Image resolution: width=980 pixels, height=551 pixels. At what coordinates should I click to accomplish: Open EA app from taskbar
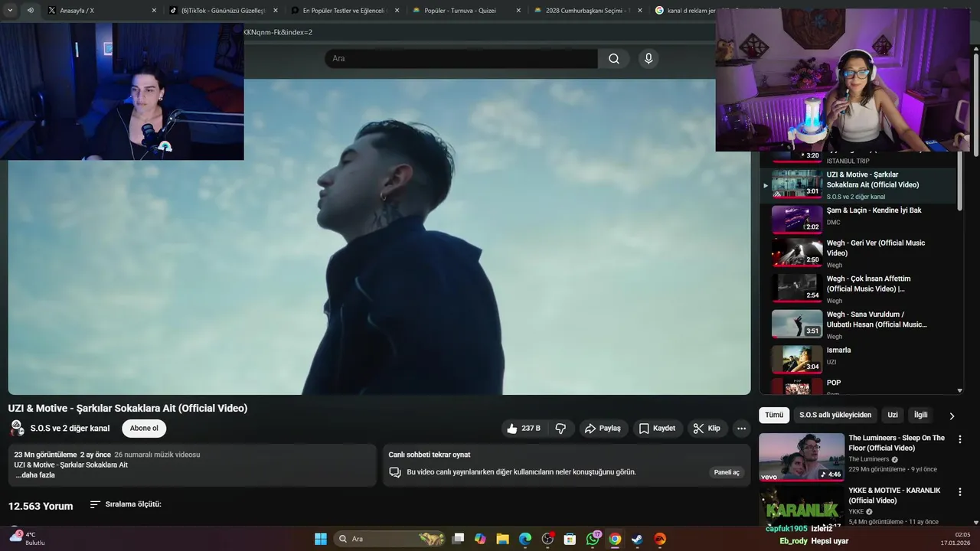pos(660,539)
